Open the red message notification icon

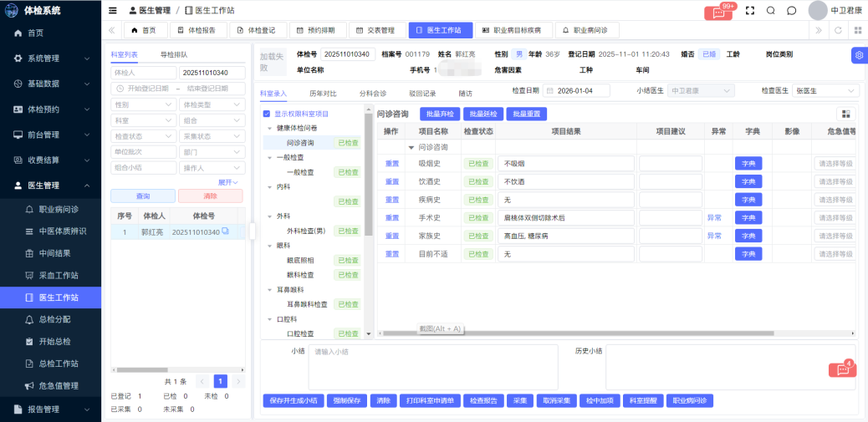[718, 12]
